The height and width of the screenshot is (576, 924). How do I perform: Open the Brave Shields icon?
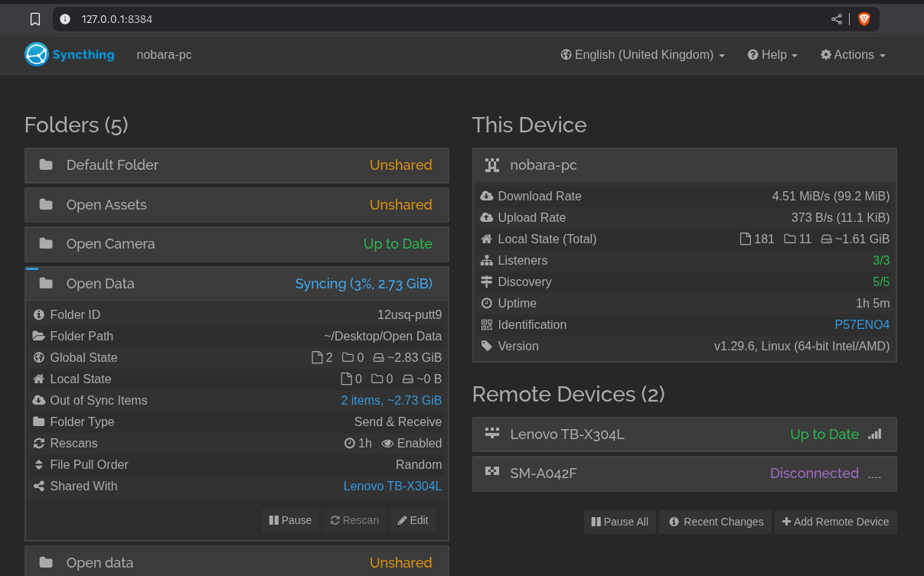(864, 19)
